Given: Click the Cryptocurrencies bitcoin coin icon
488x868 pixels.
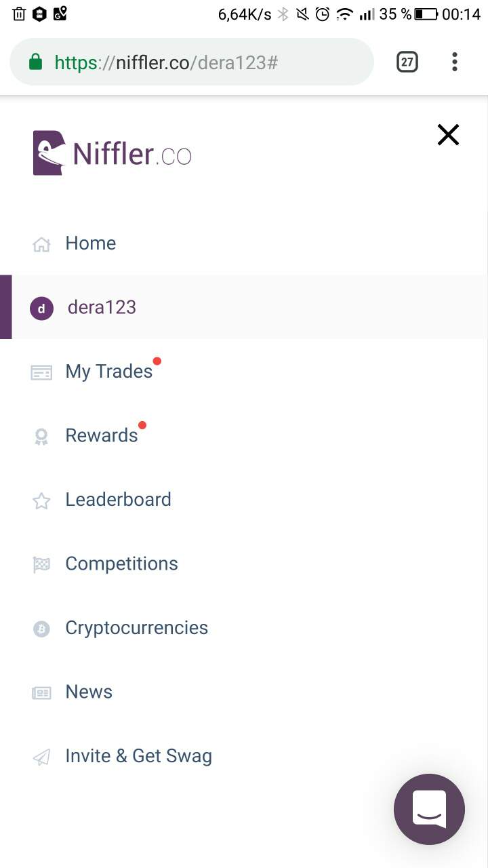Looking at the screenshot, I should (41, 629).
